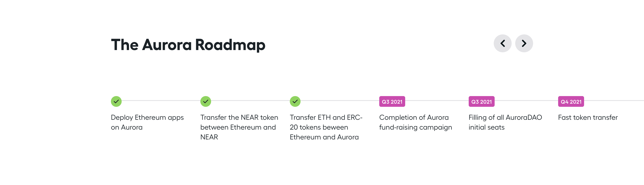Click the Fast token transfer milestone
Image resolution: width=644 pixels, height=185 pixels.
pyautogui.click(x=587, y=118)
